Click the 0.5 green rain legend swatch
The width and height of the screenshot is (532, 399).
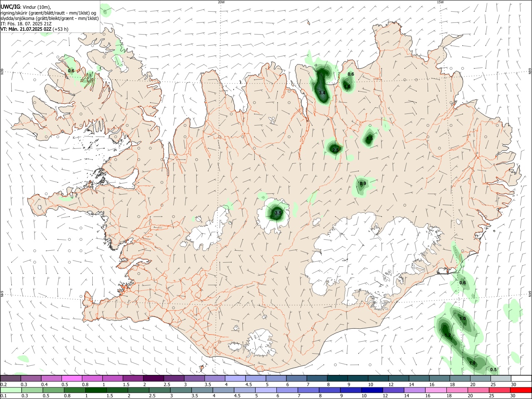pyautogui.click(x=54, y=390)
